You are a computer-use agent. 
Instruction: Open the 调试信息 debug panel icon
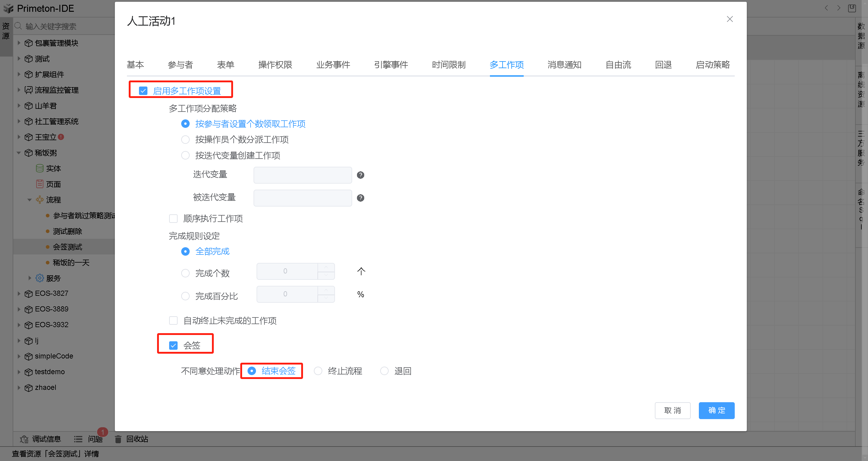(24, 439)
